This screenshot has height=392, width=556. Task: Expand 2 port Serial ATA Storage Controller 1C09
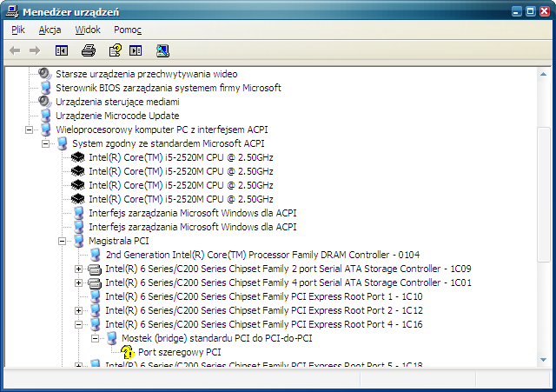[x=79, y=269]
